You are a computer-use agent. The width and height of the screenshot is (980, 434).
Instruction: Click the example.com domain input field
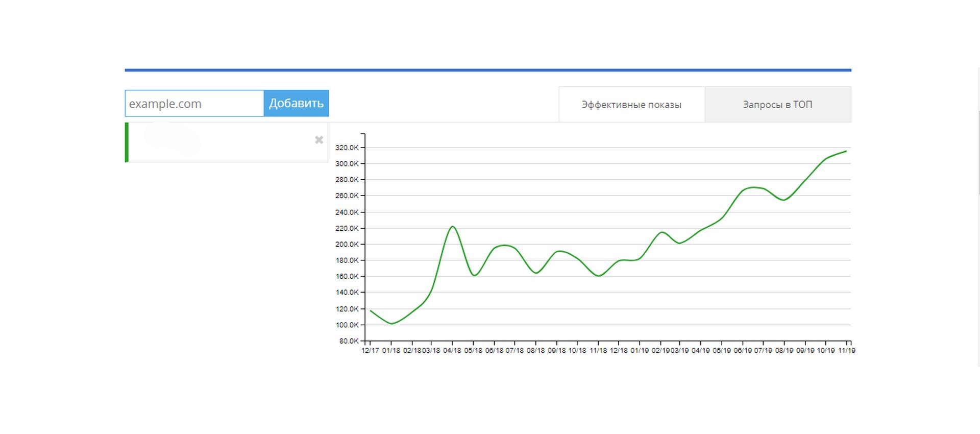194,104
